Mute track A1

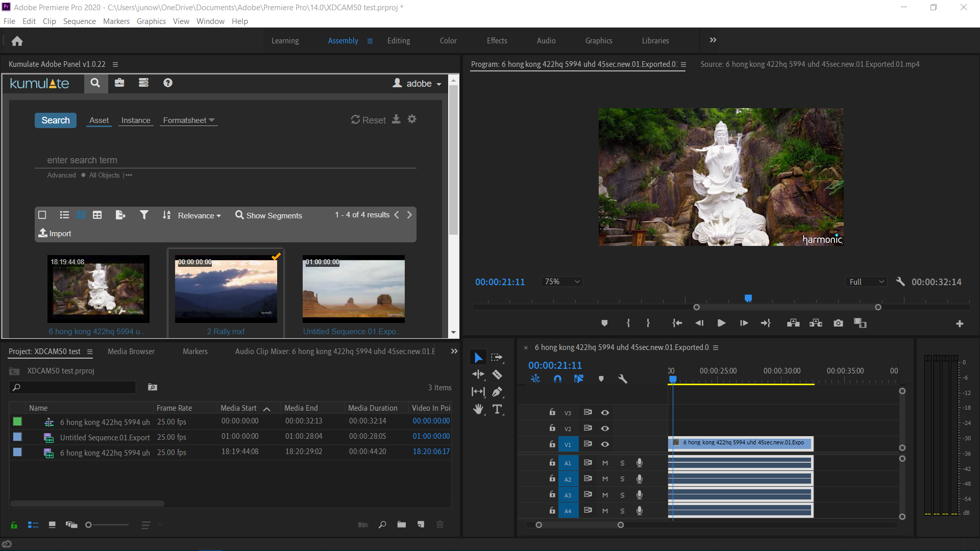pos(605,463)
